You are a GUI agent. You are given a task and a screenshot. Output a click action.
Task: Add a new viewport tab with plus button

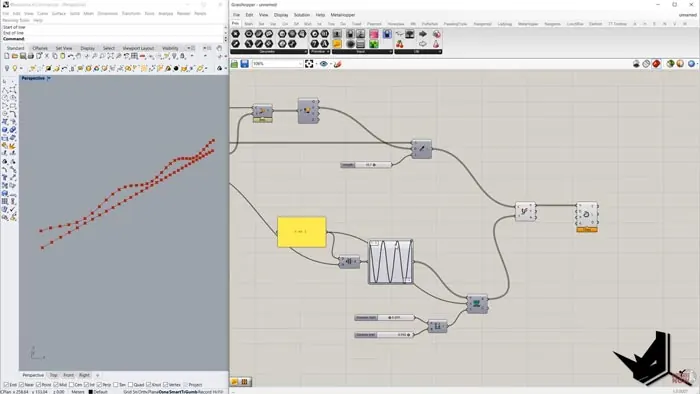(97, 375)
